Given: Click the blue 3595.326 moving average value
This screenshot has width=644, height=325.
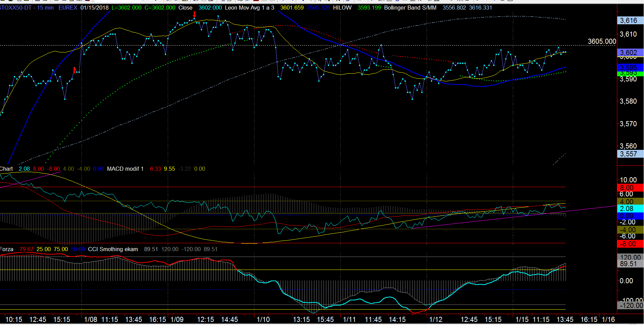Looking at the screenshot, I should coord(318,8).
